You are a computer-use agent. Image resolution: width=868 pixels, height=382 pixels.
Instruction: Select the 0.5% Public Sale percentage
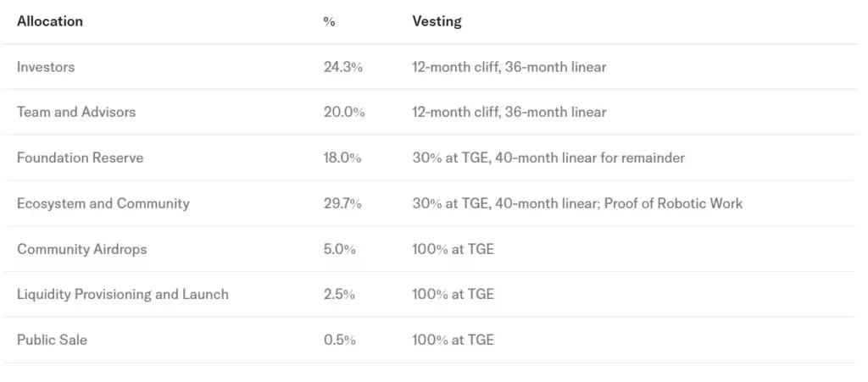point(339,340)
